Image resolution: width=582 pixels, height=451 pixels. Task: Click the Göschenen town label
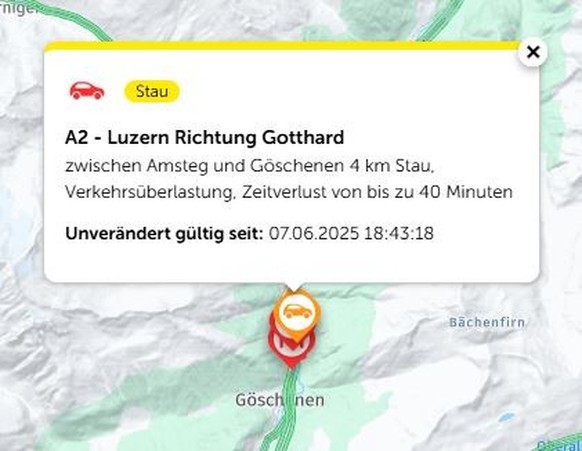[x=280, y=400]
